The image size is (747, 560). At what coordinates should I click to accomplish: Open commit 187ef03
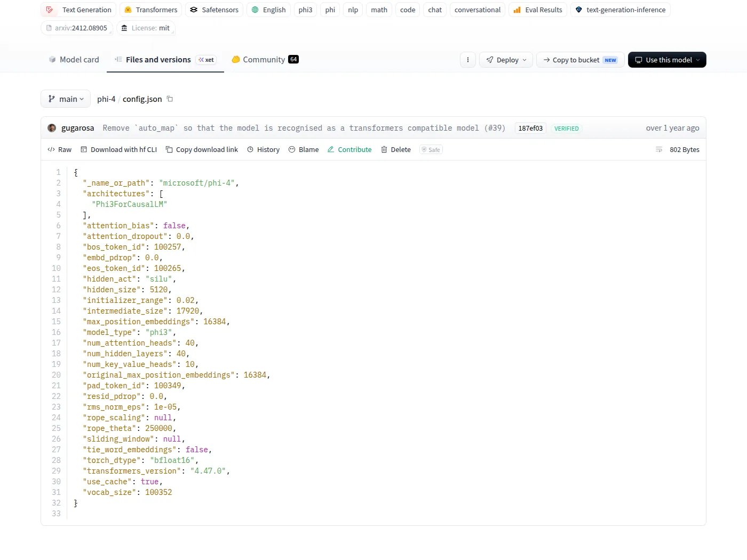(x=530, y=128)
